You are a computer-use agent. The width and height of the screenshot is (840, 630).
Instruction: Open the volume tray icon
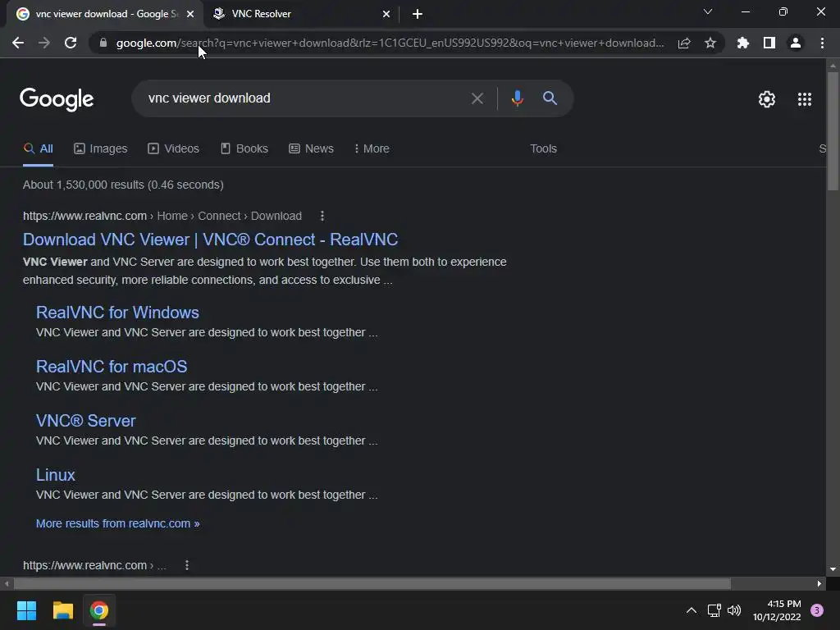(734, 610)
